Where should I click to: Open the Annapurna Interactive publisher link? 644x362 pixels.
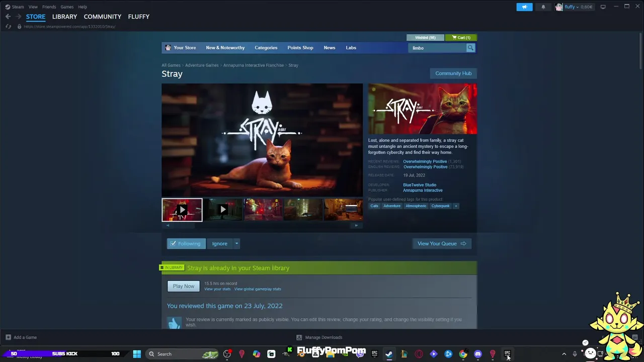pyautogui.click(x=423, y=191)
